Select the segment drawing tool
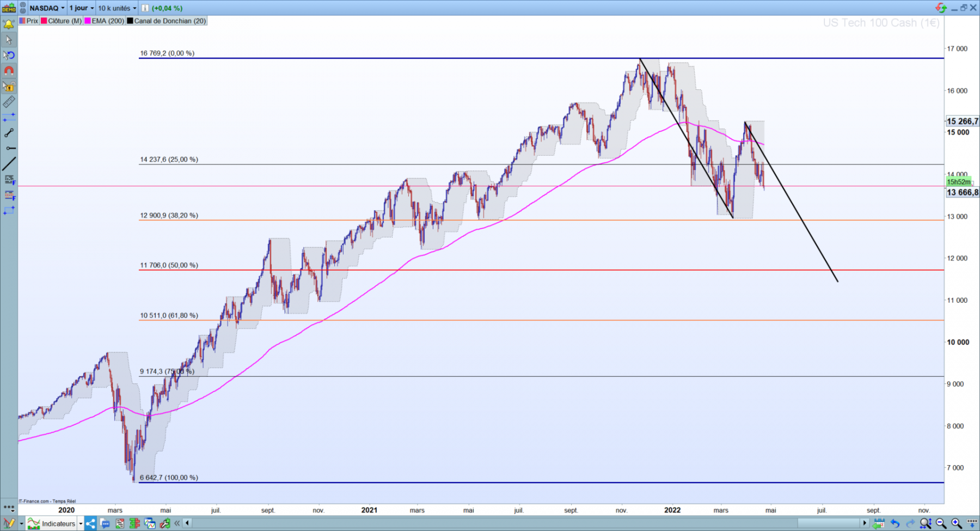The width and height of the screenshot is (980, 531). click(9, 133)
